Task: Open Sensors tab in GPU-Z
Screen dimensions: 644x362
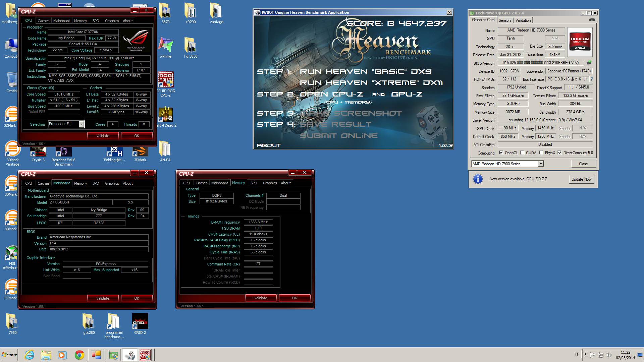Action: tap(505, 20)
